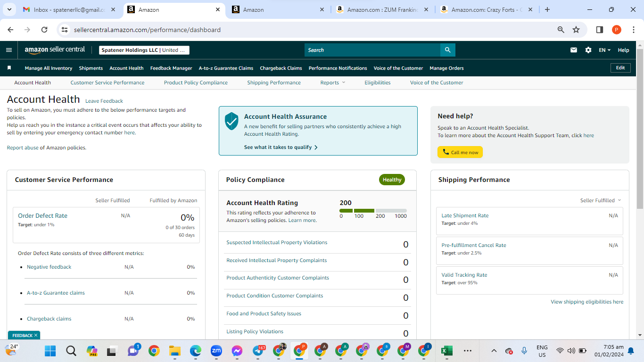Open a new browser tab with the plus icon

(x=547, y=9)
